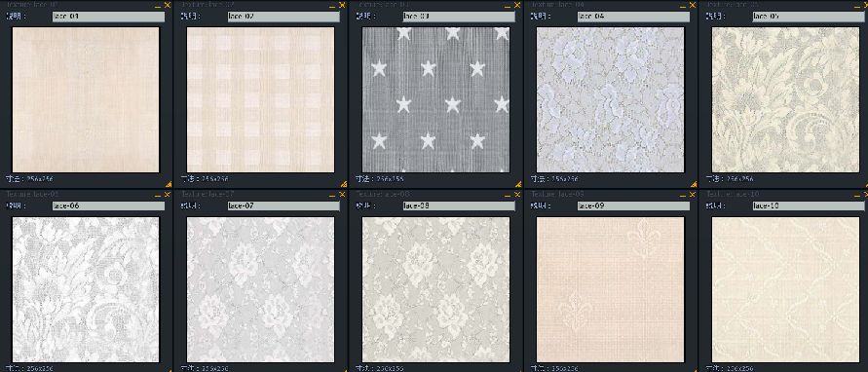Image resolution: width=868 pixels, height=372 pixels.
Task: Select the lace-08 rose lattice preview
Action: [x=435, y=289]
